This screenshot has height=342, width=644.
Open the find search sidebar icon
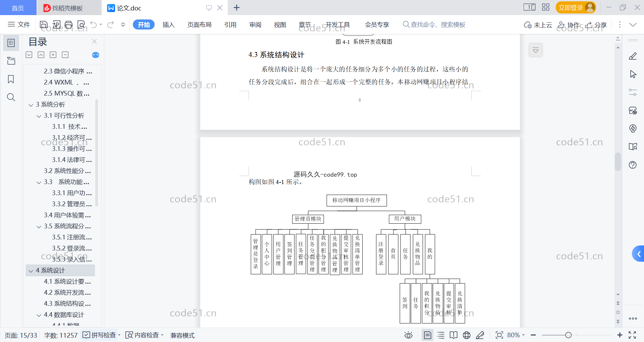point(11,97)
